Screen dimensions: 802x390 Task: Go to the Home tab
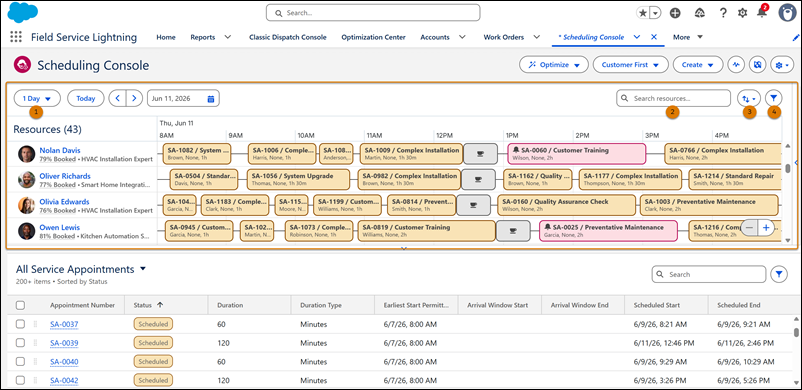pos(166,37)
